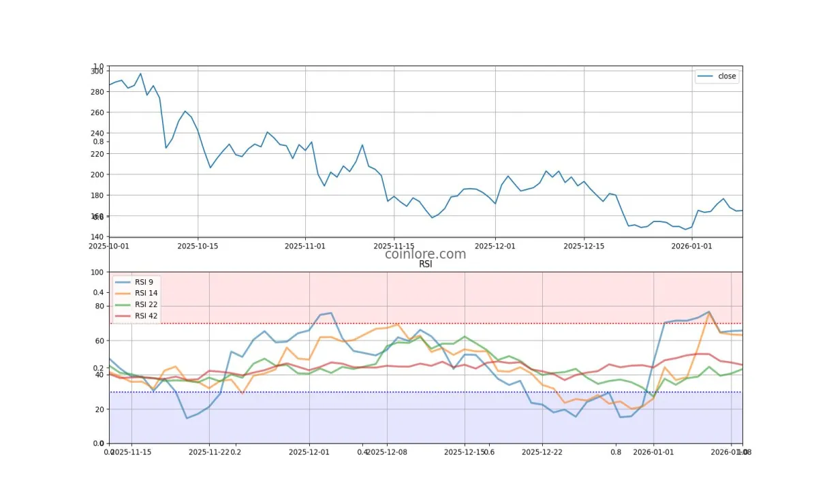Click the coinlore.com watermark link
This screenshot has width=831, height=504.
click(x=425, y=253)
